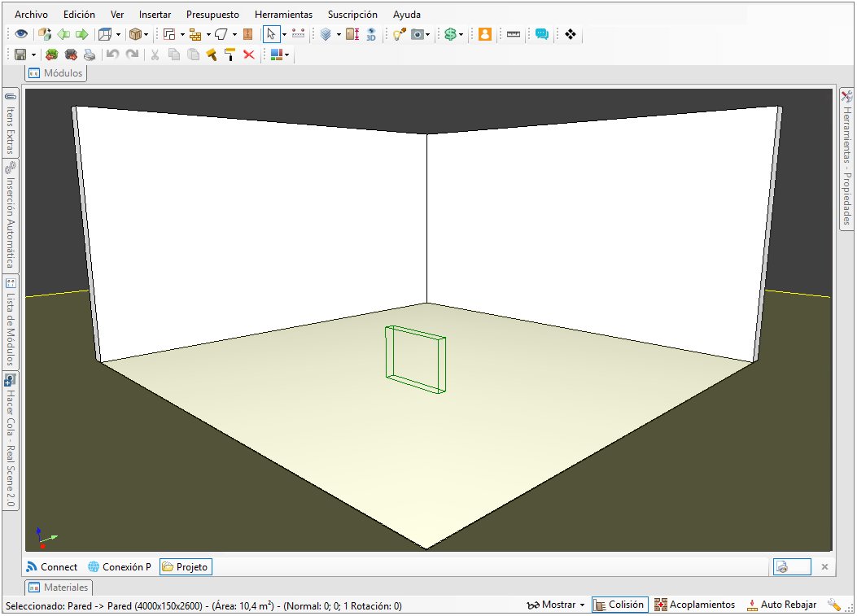Click the printer icon
The image size is (857, 616).
(x=90, y=55)
